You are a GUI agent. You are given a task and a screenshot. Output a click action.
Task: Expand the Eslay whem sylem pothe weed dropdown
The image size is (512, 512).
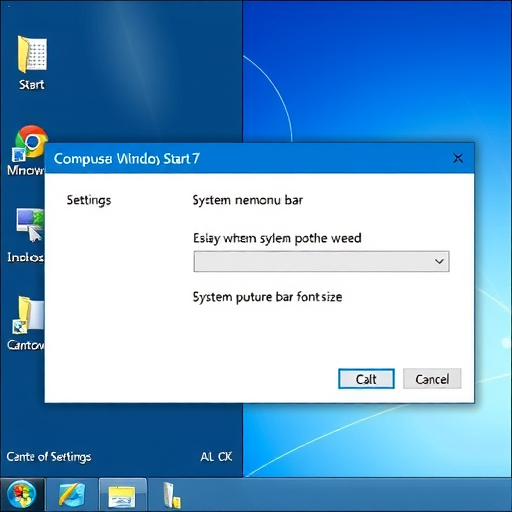(x=321, y=261)
